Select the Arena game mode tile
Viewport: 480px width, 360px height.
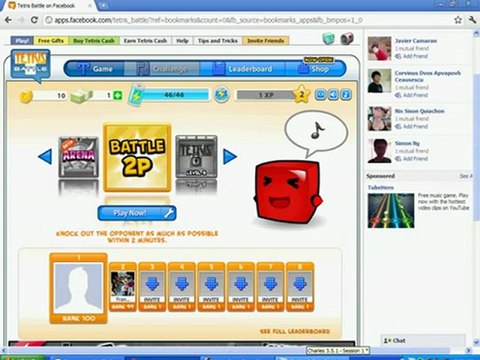point(79,157)
